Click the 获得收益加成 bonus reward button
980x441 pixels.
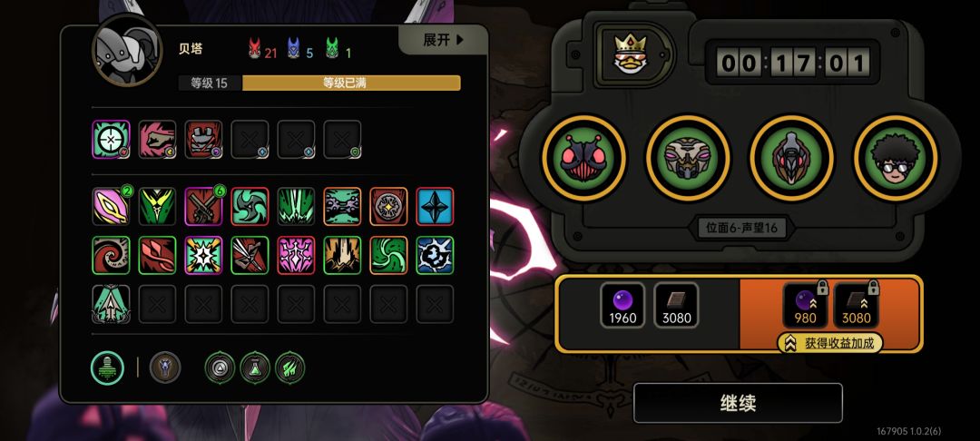click(x=830, y=344)
